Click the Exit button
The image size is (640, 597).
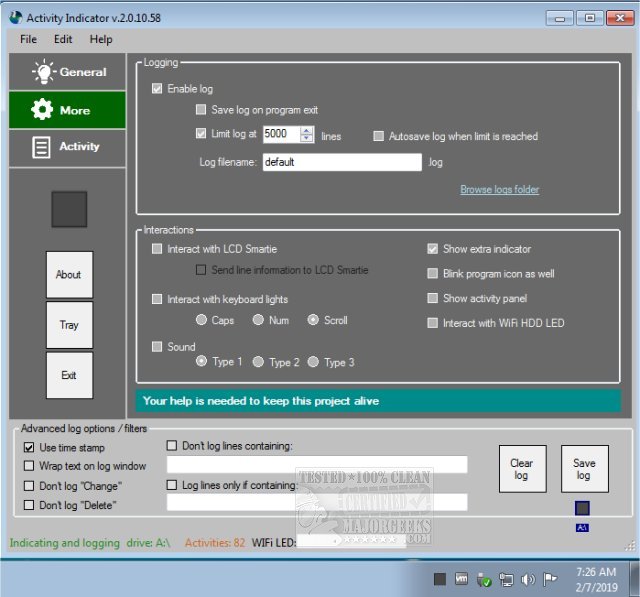[x=69, y=375]
